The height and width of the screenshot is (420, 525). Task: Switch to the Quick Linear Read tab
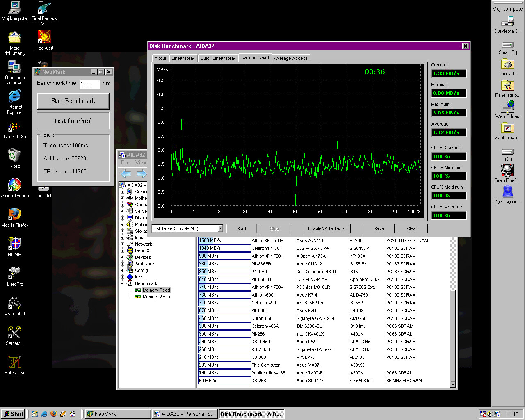(218, 58)
